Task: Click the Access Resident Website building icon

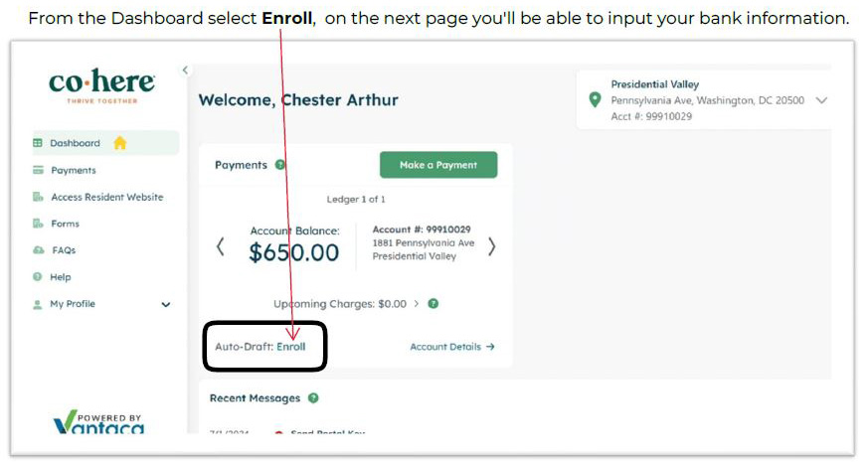Action: click(x=38, y=197)
